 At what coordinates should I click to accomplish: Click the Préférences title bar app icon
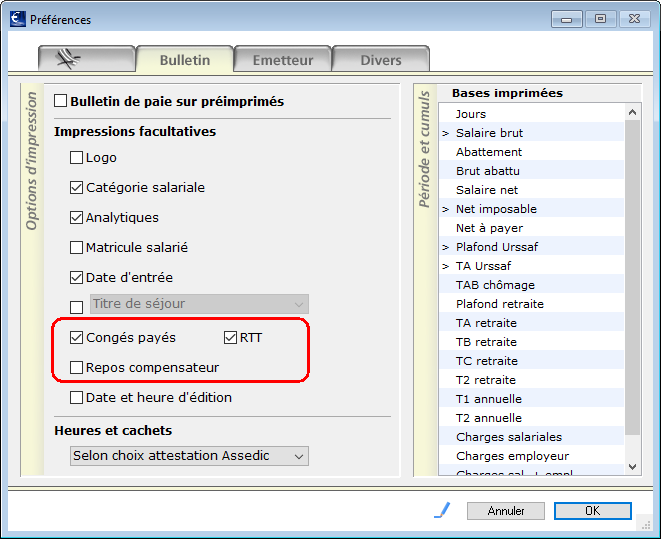pos(18,19)
